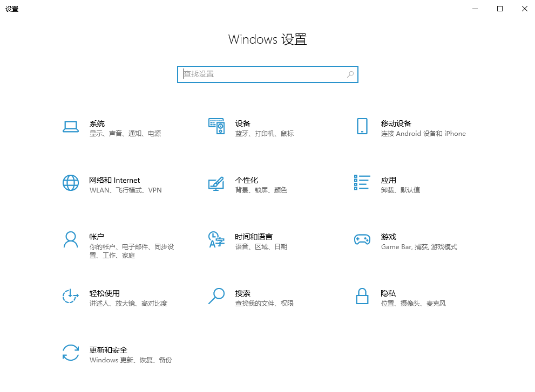
Task: Open the 游戏 title link
Action: pyautogui.click(x=388, y=237)
